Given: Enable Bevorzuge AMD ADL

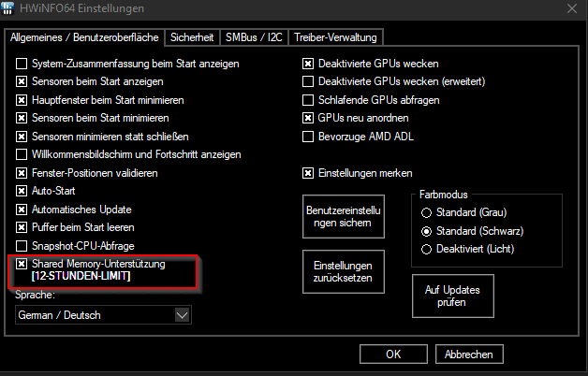Looking at the screenshot, I should [x=308, y=137].
